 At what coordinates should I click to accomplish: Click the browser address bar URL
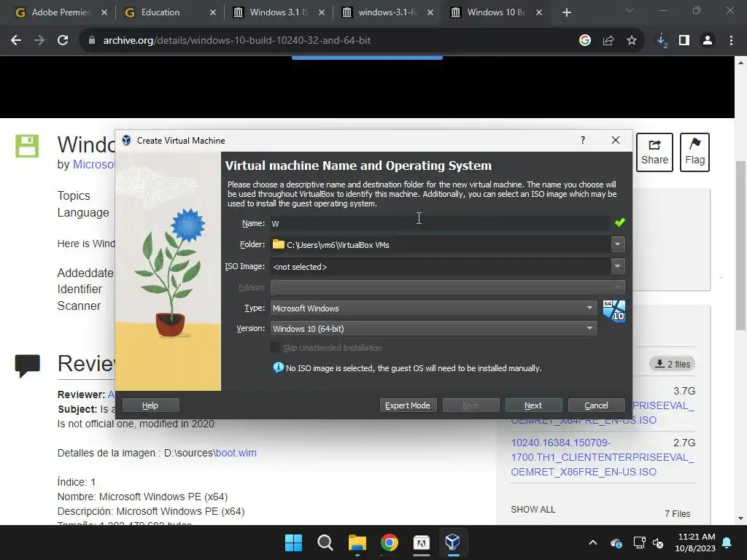237,41
